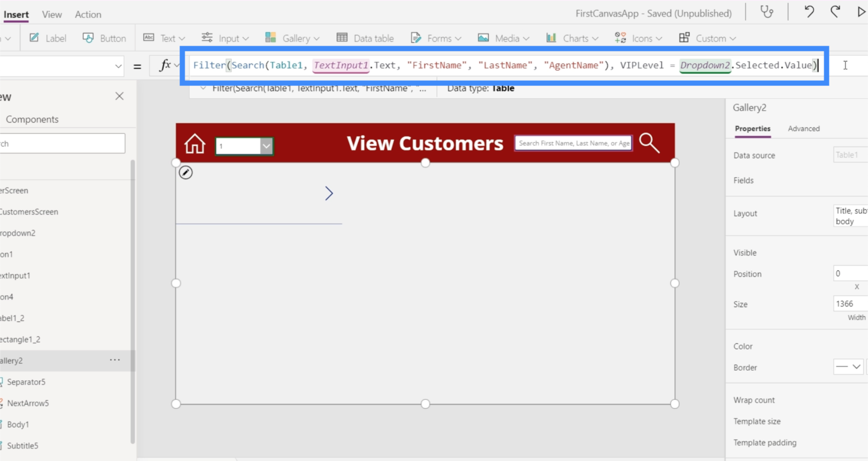
Task: Select Label1_2 in the tree
Action: [x=12, y=318]
